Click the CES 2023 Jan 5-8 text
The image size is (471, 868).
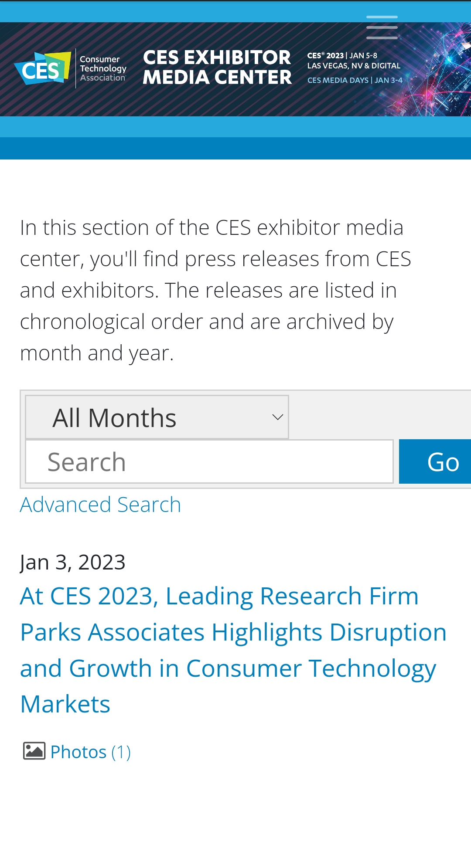(x=342, y=56)
